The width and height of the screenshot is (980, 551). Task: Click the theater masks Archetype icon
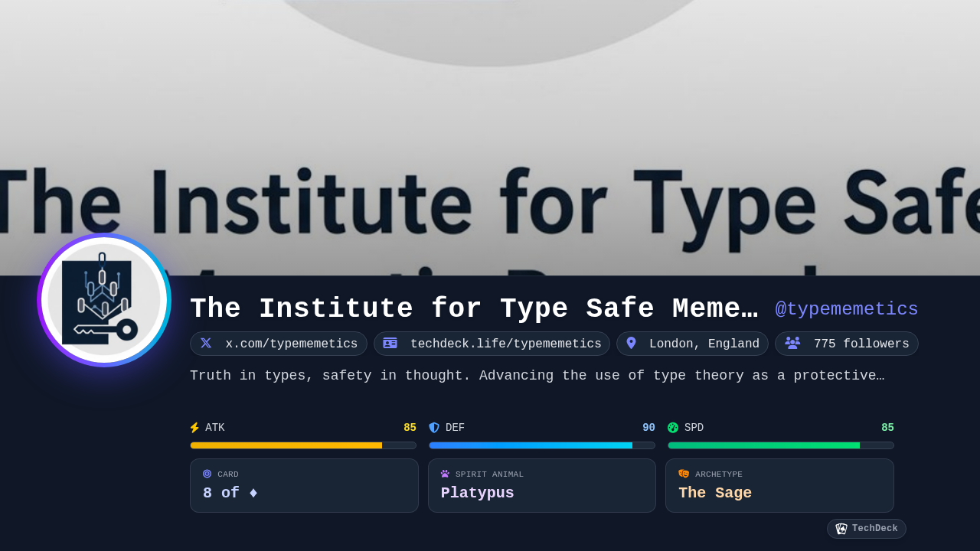pyautogui.click(x=684, y=474)
